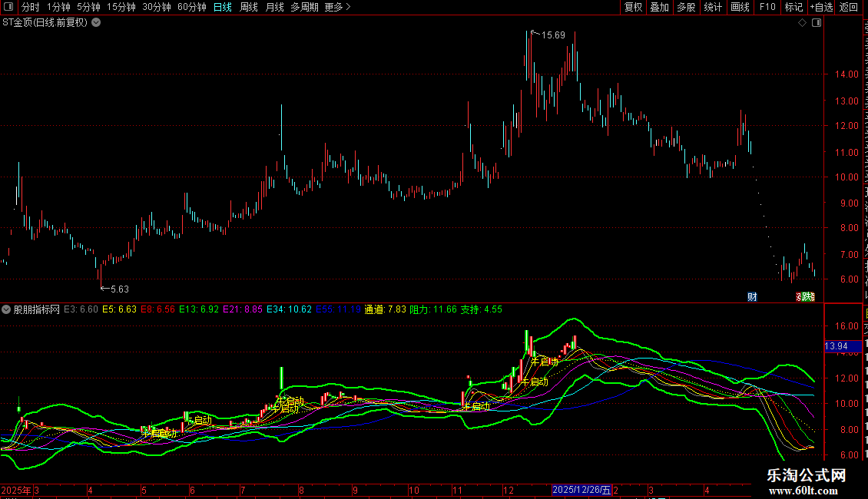Viewport: 868px width, 499px height.
Task: Add stock via +自选 button
Action: [x=821, y=7]
